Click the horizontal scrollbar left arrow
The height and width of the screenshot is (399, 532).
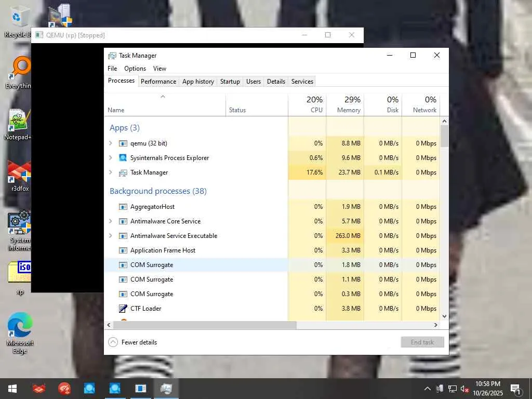[109, 325]
